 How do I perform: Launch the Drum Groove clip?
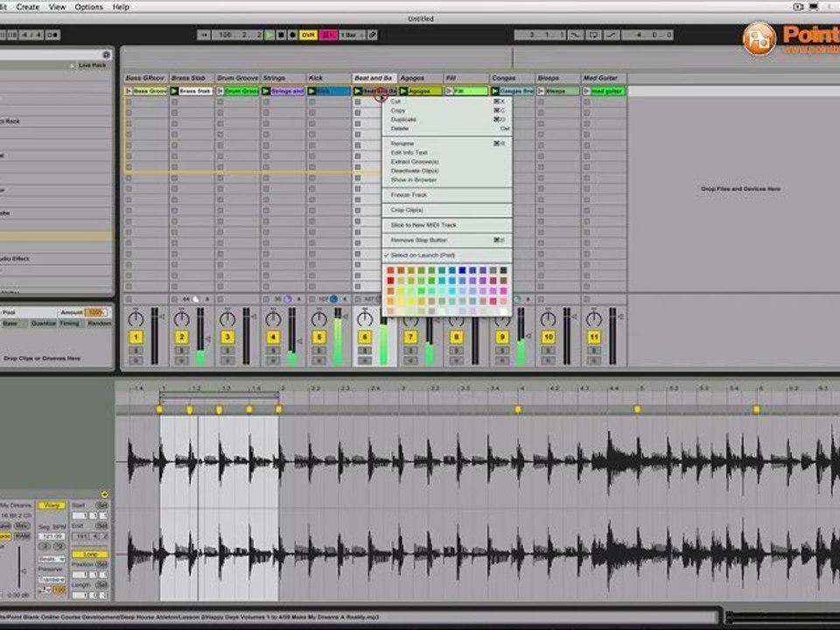(220, 91)
